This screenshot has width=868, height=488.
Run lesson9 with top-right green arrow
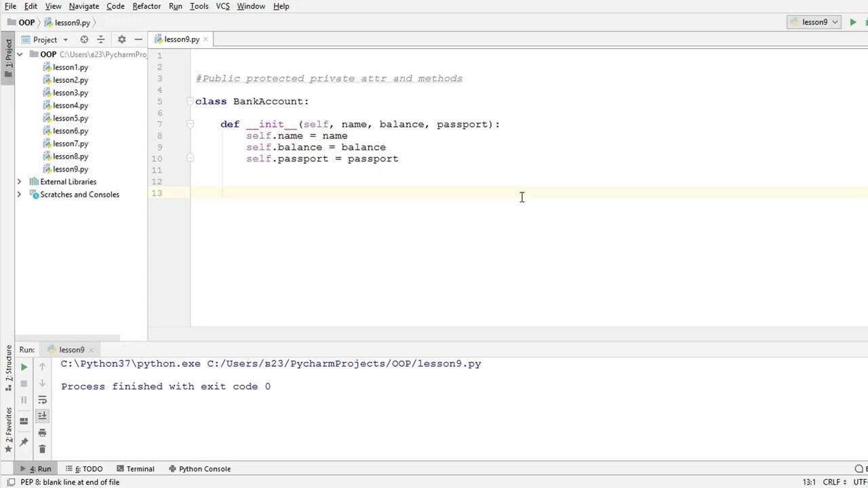[x=853, y=22]
